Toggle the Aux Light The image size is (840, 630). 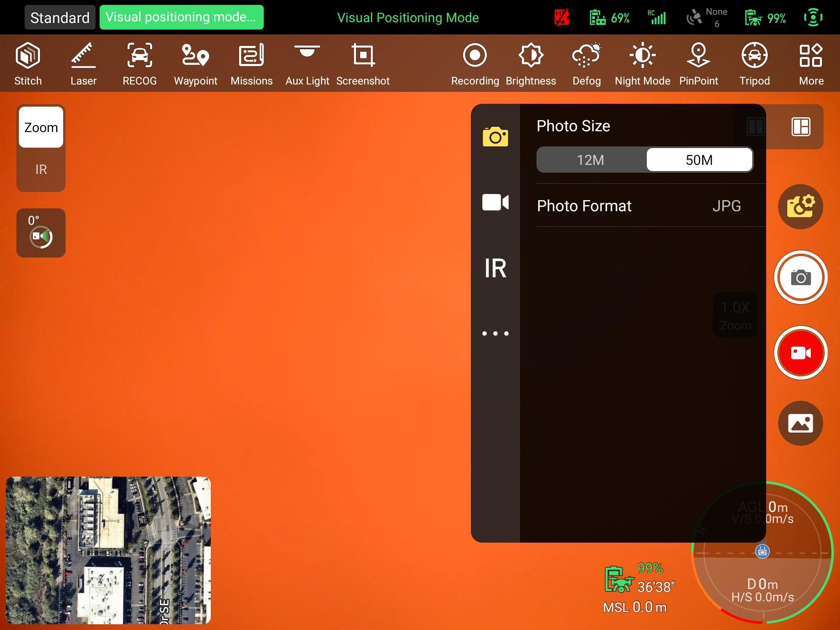coord(307,64)
